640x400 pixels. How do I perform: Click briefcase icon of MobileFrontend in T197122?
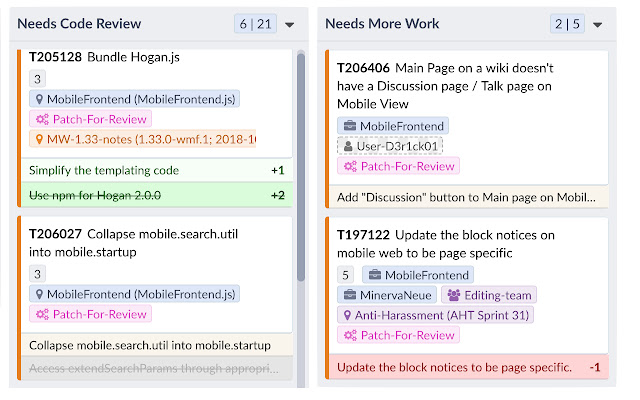[375, 275]
